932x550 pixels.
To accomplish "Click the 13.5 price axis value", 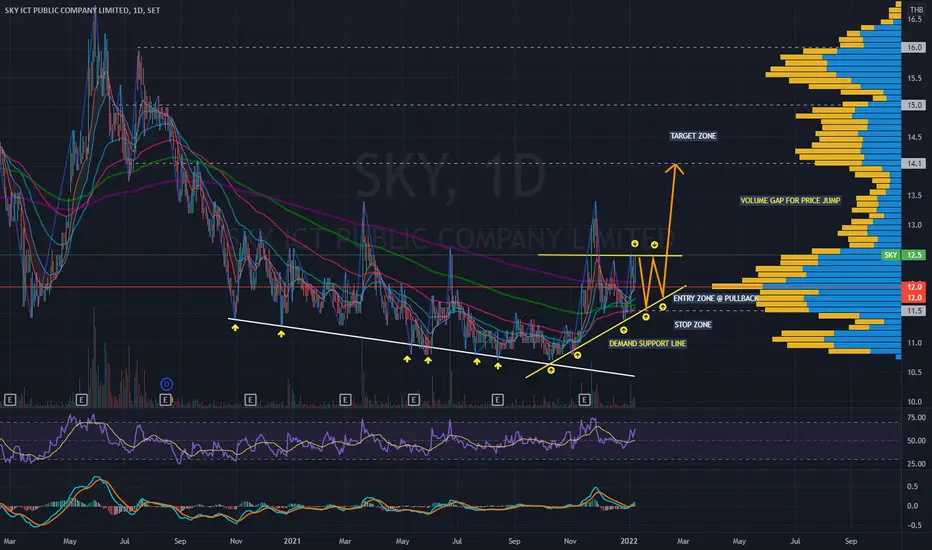I will tap(914, 196).
